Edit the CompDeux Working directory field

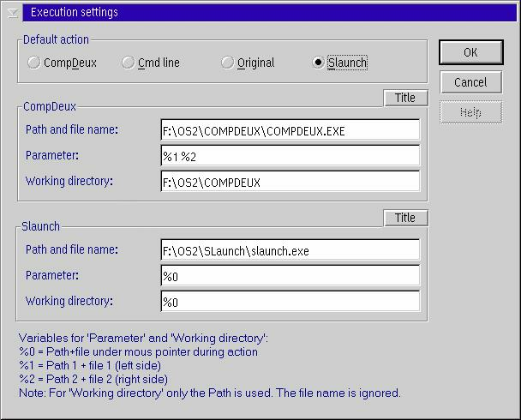[x=290, y=182]
